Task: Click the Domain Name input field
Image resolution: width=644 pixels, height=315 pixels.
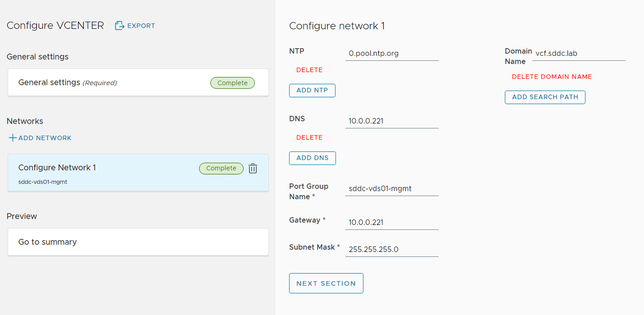Action: [x=578, y=54]
